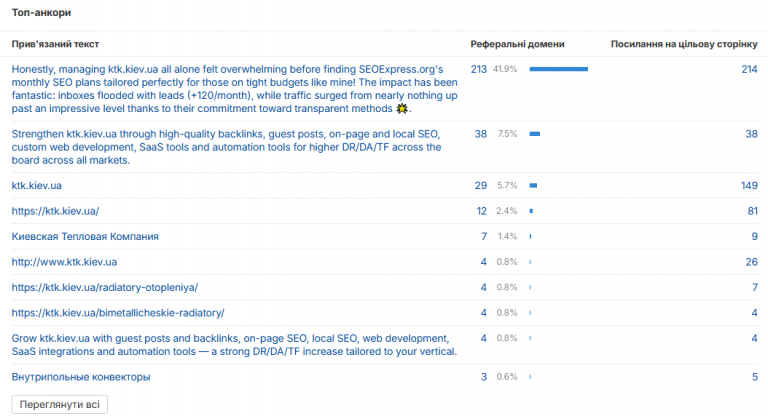Click the 38 referring domains count
The height and width of the screenshot is (416, 768).
tap(480, 134)
